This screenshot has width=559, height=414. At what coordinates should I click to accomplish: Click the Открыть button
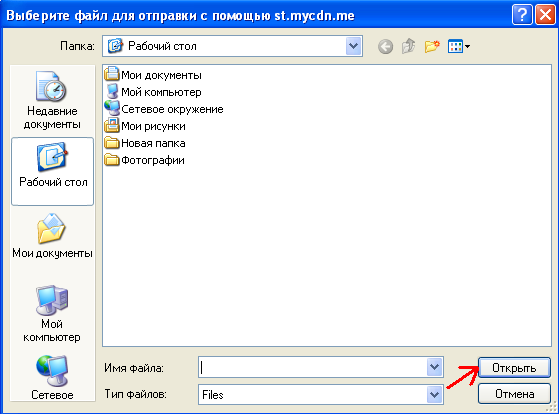coord(514,368)
